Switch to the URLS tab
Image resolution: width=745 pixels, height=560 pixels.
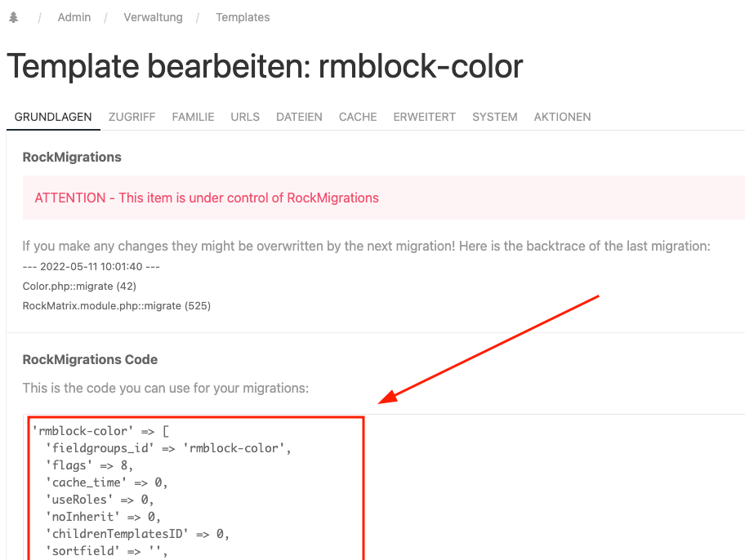point(245,117)
